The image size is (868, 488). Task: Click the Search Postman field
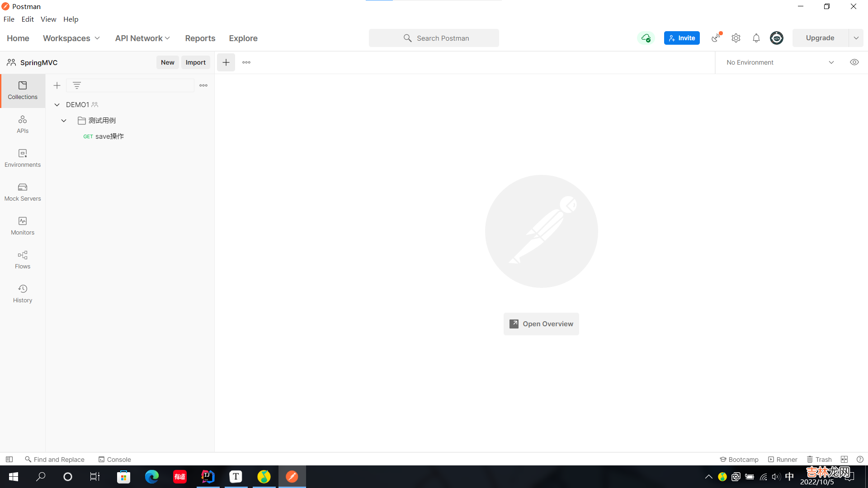434,38
